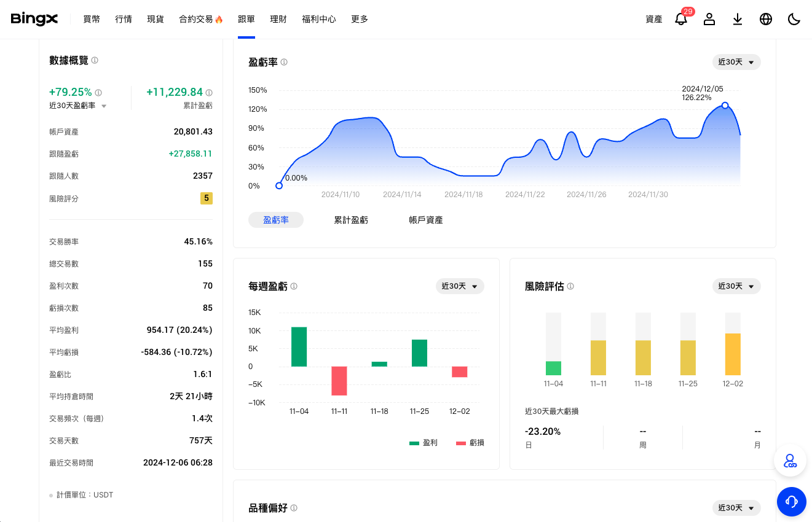812x522 pixels.
Task: Open the language globe icon
Action: (766, 19)
